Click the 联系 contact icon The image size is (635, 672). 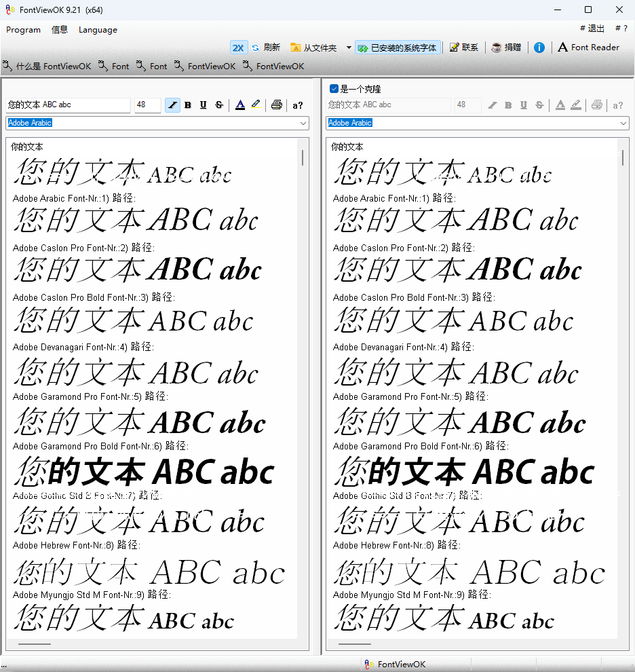455,48
